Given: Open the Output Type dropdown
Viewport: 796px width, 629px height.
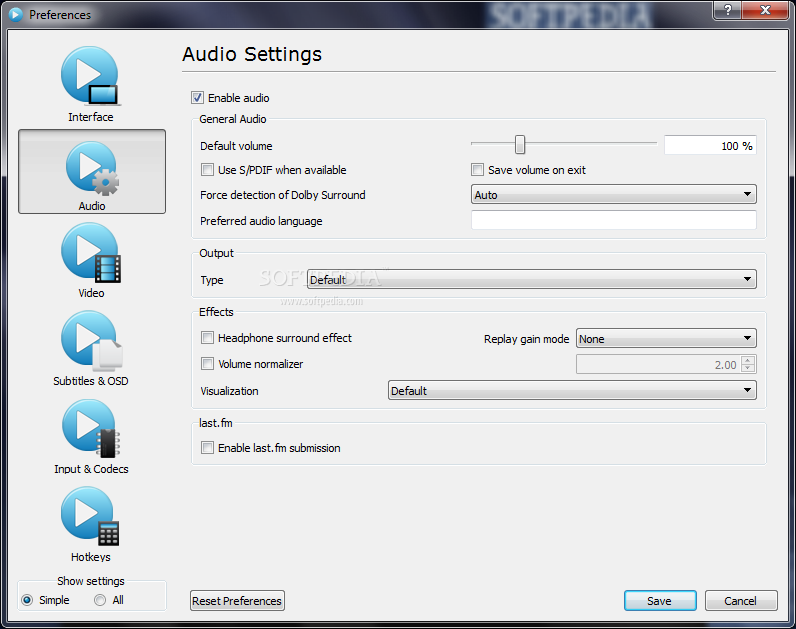Looking at the screenshot, I should (x=532, y=279).
